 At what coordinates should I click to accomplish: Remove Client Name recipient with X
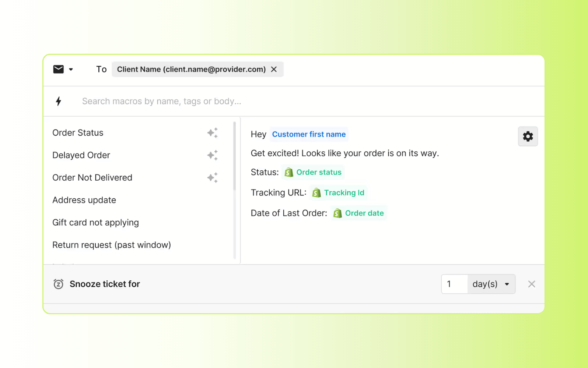pyautogui.click(x=274, y=69)
